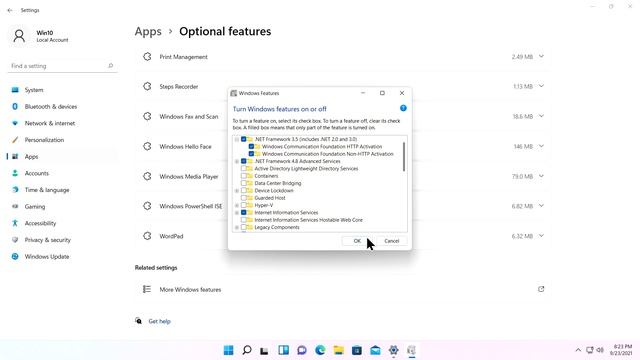Click Windows Features taskbar icon
The image size is (640, 360).
click(x=411, y=350)
